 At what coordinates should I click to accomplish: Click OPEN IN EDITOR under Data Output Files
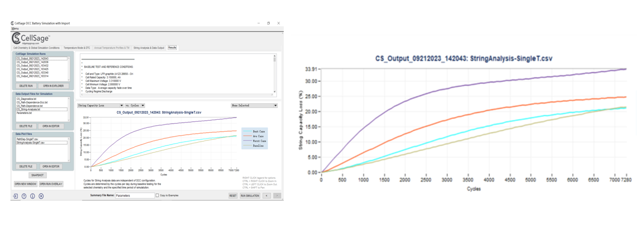(x=51, y=126)
